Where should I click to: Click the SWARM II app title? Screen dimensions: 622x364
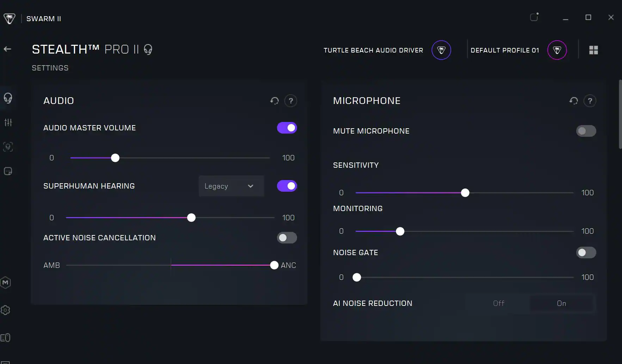click(44, 19)
